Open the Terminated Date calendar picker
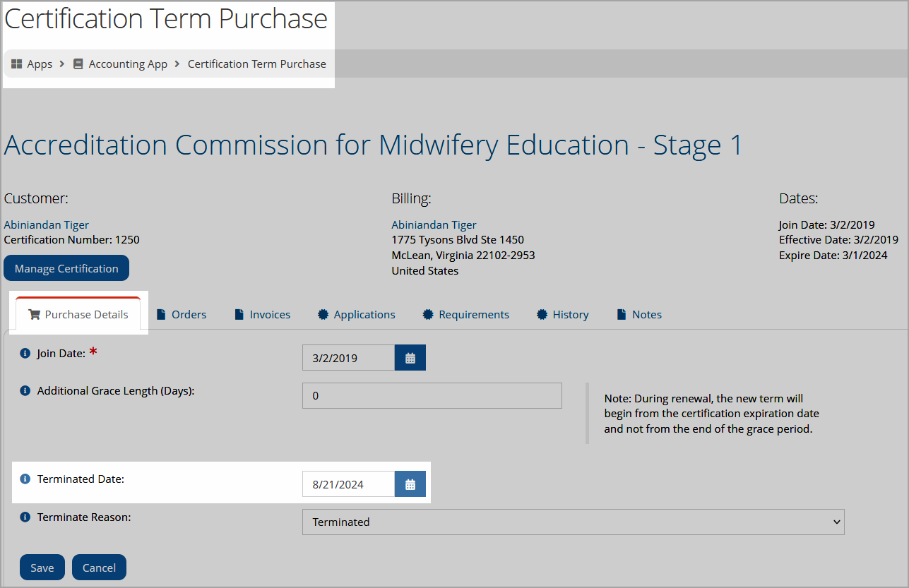Image resolution: width=909 pixels, height=588 pixels. coord(410,484)
